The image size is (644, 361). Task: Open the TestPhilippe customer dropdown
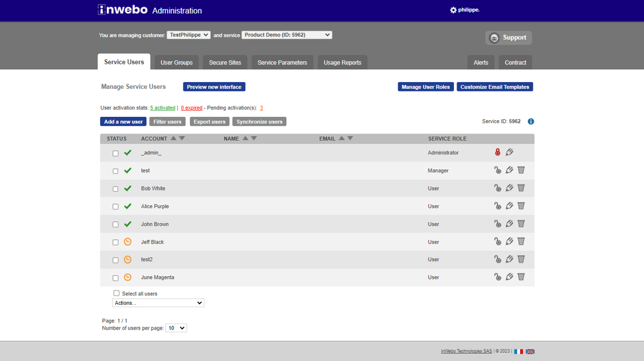[x=188, y=34]
